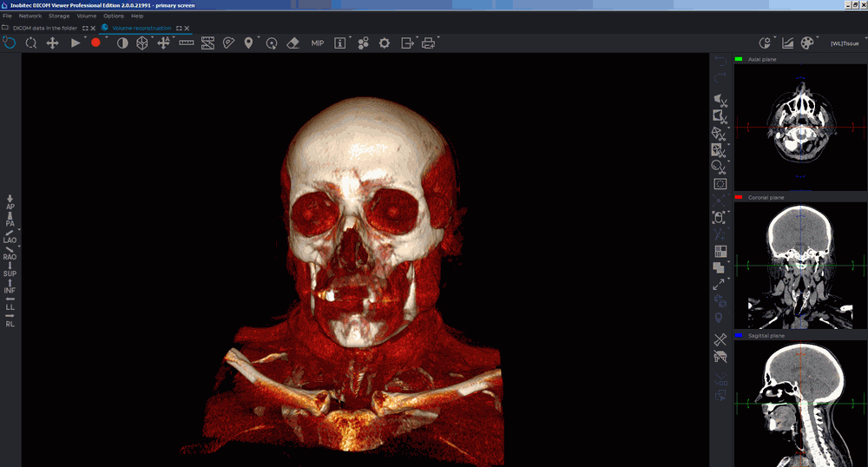Click the Print icon
The height and width of the screenshot is (467, 868).
(x=428, y=43)
